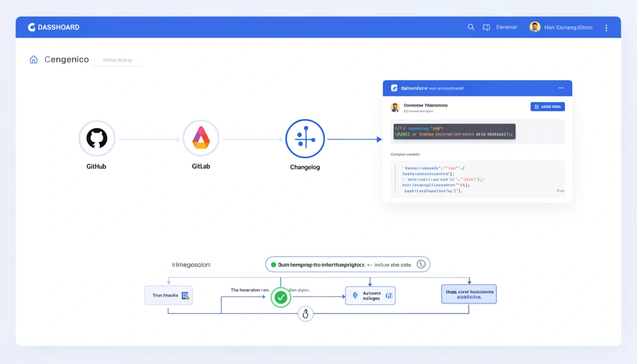Click the Tron Maoks box
This screenshot has height=364, width=637.
(x=168, y=295)
